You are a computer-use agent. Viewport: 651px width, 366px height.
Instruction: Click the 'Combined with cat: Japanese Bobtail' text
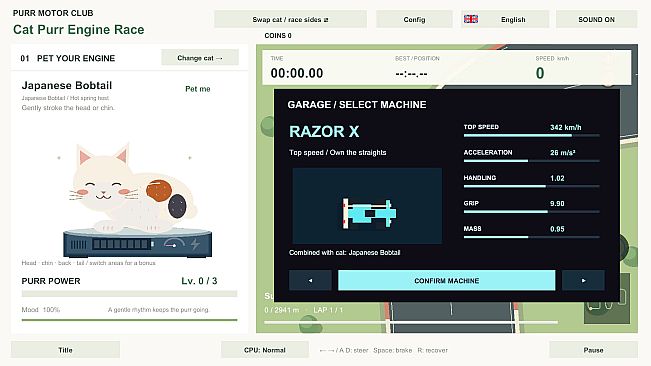click(x=345, y=252)
